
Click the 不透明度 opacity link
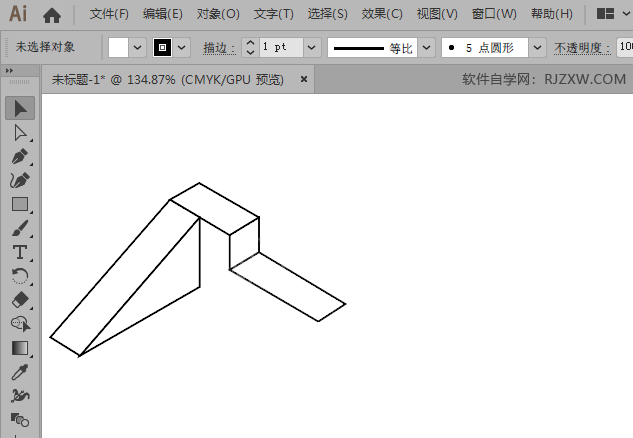(x=582, y=48)
